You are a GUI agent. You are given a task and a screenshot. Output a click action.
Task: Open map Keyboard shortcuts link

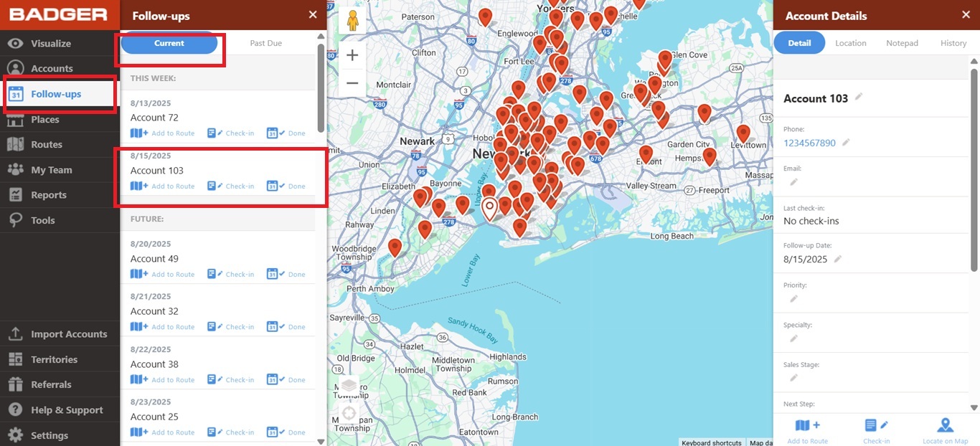click(712, 442)
